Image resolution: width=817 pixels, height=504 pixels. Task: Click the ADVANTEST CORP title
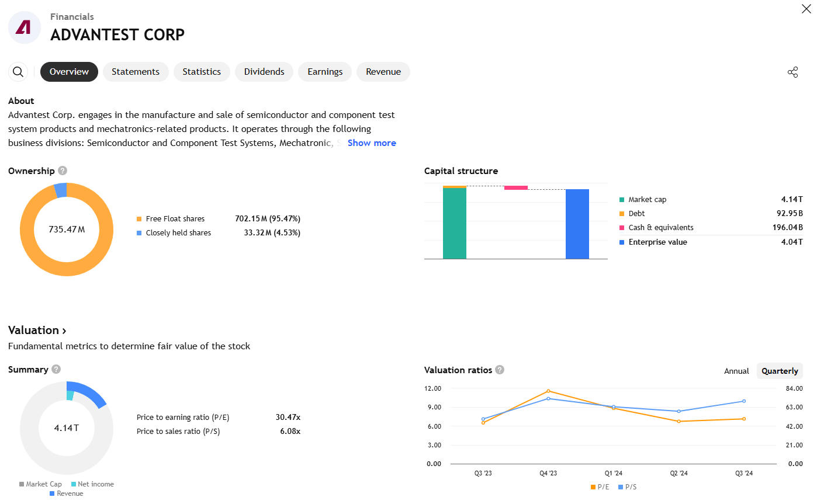(117, 35)
